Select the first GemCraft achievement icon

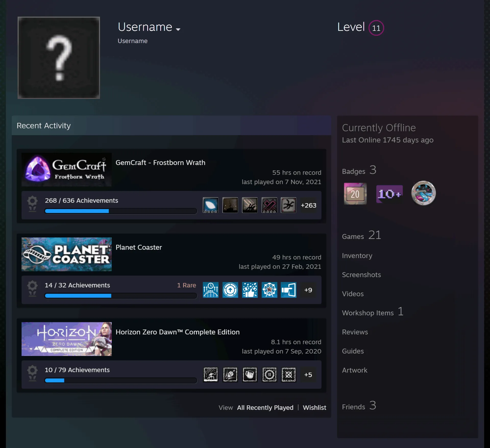point(211,205)
